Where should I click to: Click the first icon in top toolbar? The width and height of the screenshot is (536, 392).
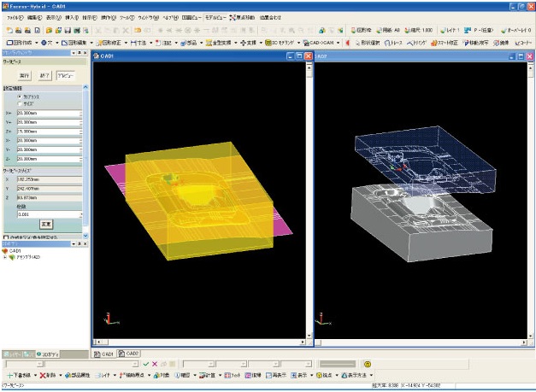(x=8, y=29)
